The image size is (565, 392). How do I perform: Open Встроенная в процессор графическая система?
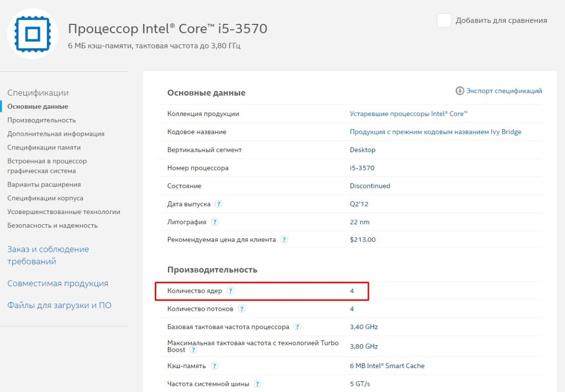(47, 166)
